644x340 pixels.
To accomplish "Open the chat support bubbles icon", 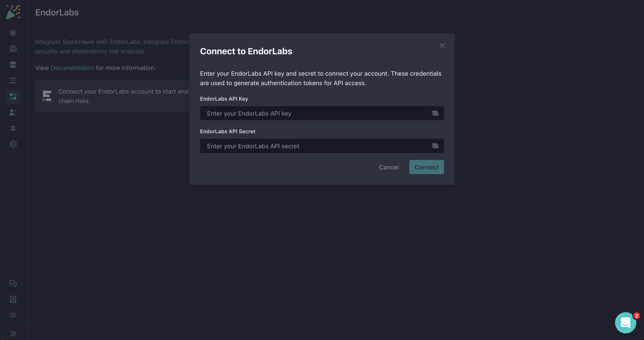I will pos(13,284).
